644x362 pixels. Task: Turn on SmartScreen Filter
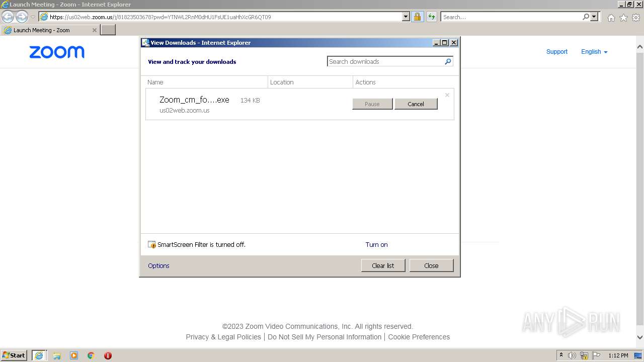coord(376,245)
